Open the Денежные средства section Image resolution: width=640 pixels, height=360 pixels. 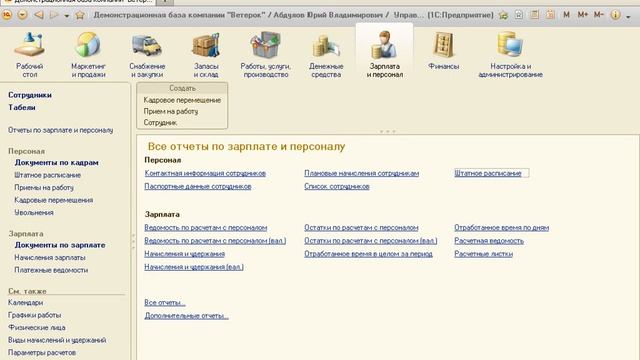[x=326, y=55]
